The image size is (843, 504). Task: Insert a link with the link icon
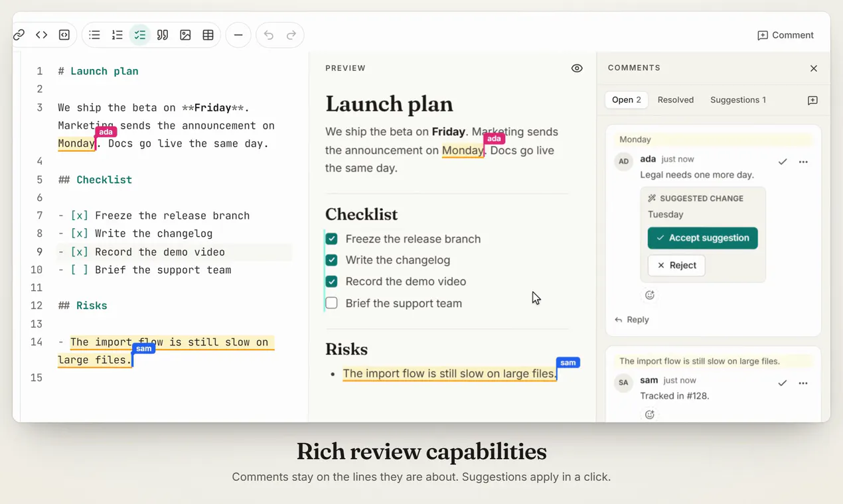click(19, 35)
